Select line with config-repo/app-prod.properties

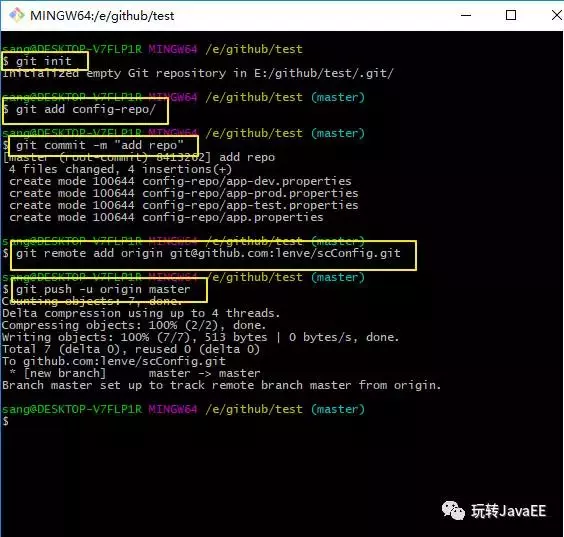point(184,193)
